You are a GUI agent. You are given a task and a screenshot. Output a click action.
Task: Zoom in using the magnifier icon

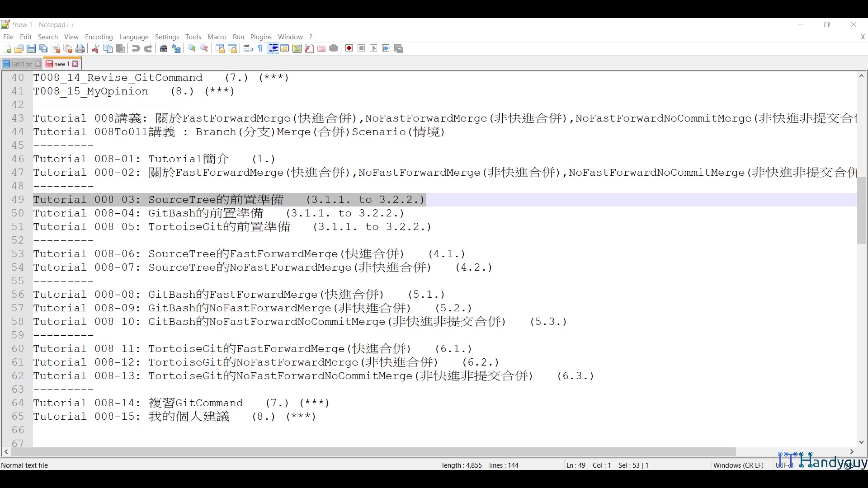click(x=191, y=48)
